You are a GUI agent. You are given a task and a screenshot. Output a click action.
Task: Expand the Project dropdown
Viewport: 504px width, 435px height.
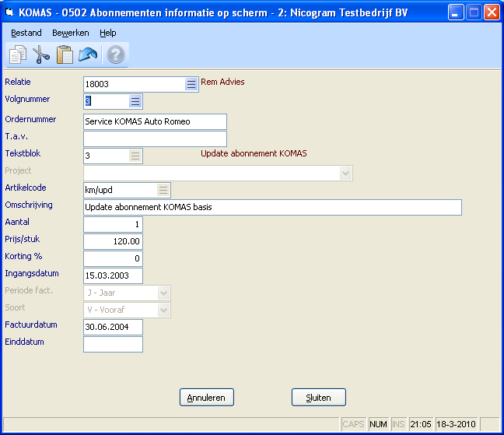[x=346, y=174]
